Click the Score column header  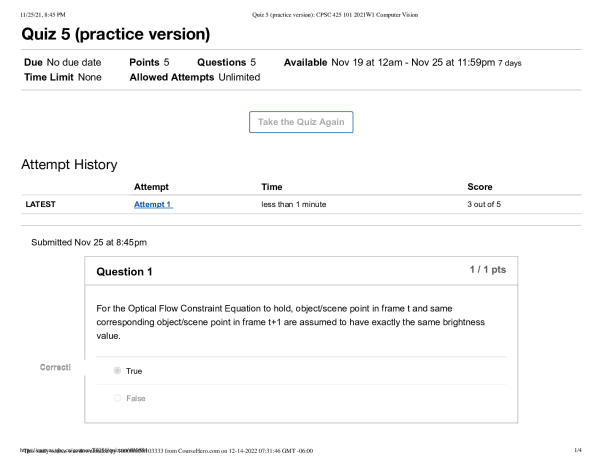(x=479, y=187)
